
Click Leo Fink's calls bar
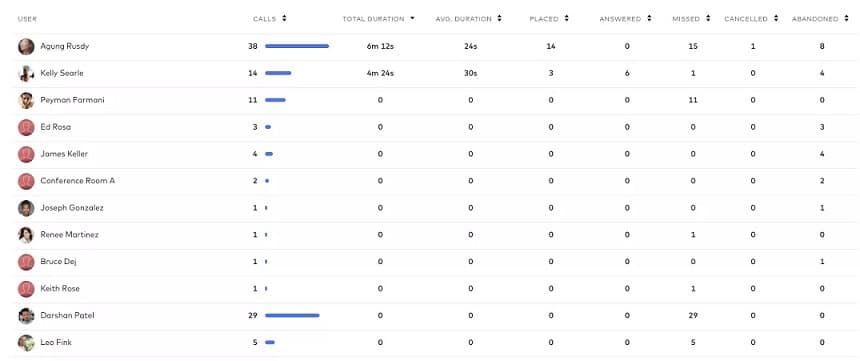pyautogui.click(x=270, y=342)
